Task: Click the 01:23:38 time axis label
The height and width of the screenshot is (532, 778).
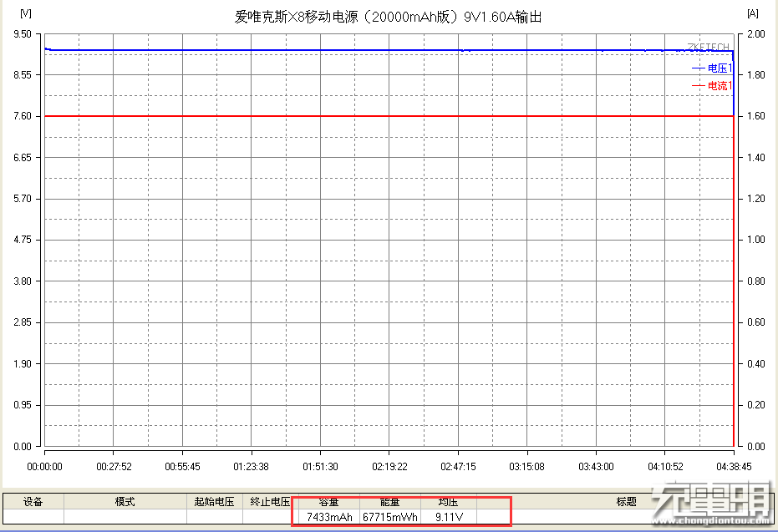Action: [x=251, y=467]
